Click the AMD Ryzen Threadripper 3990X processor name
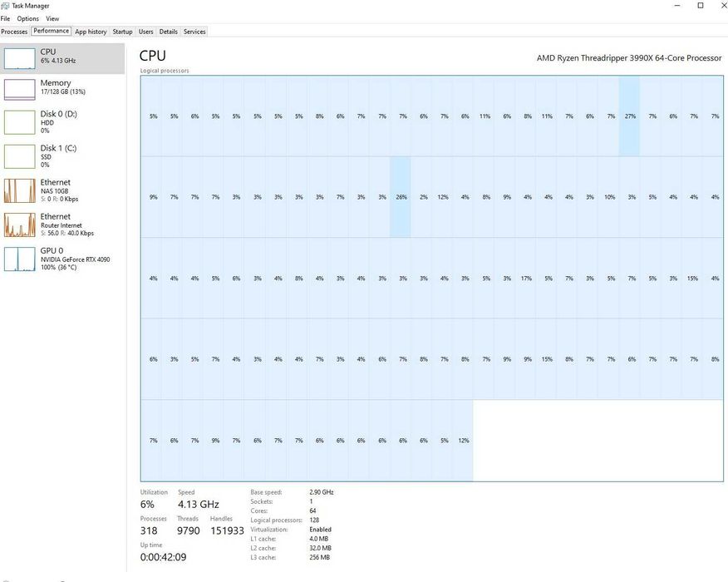 pos(629,58)
